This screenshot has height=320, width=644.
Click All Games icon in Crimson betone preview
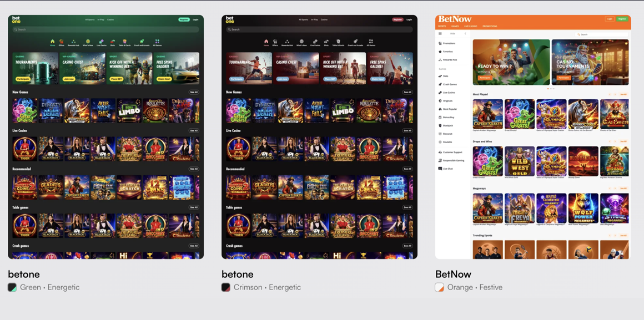click(370, 42)
